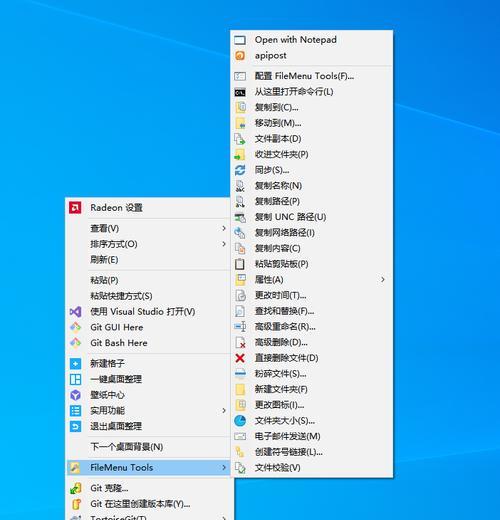Choose 下一个桌面背景(N)
Screen dimensions: 500x520
[148, 447]
